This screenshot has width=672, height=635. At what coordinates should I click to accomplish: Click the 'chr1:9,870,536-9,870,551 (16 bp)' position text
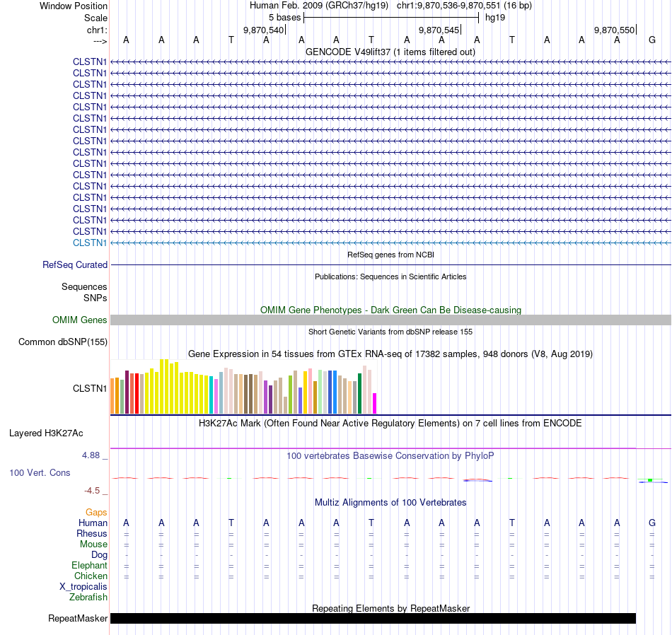[x=464, y=6]
